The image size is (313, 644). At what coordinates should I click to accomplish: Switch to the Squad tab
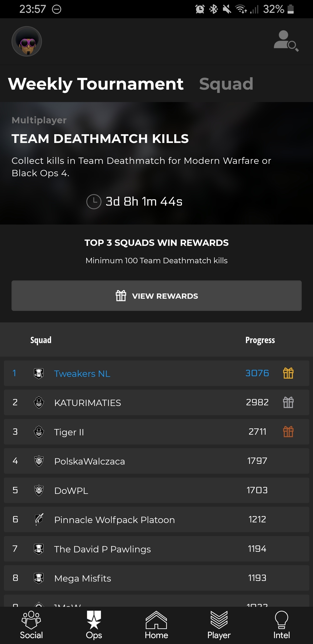coord(226,84)
